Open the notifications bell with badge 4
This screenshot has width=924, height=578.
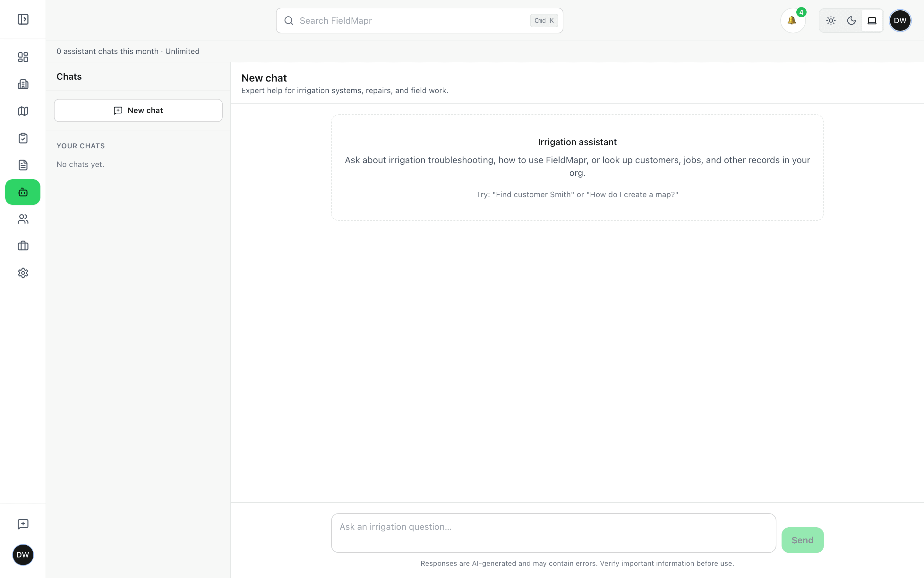point(793,21)
